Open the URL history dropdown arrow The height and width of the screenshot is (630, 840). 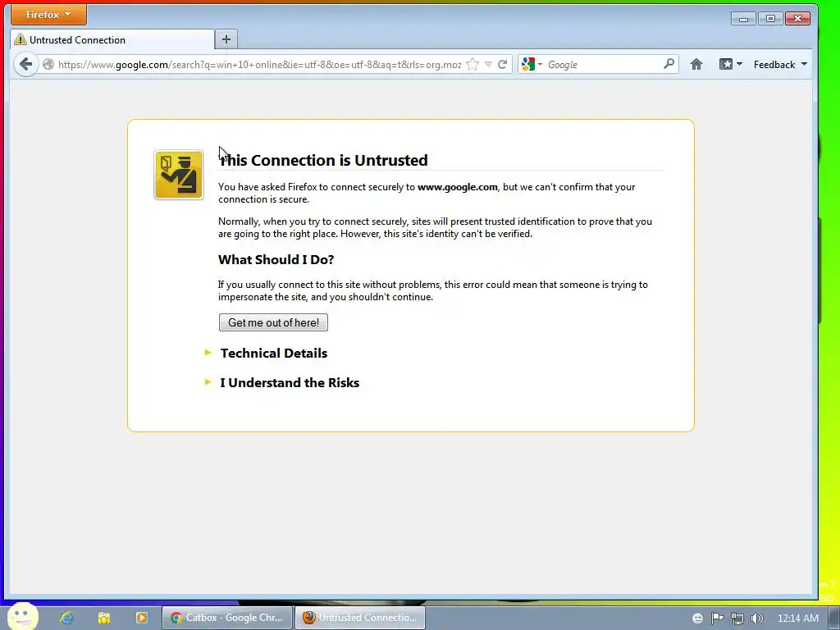coord(488,64)
